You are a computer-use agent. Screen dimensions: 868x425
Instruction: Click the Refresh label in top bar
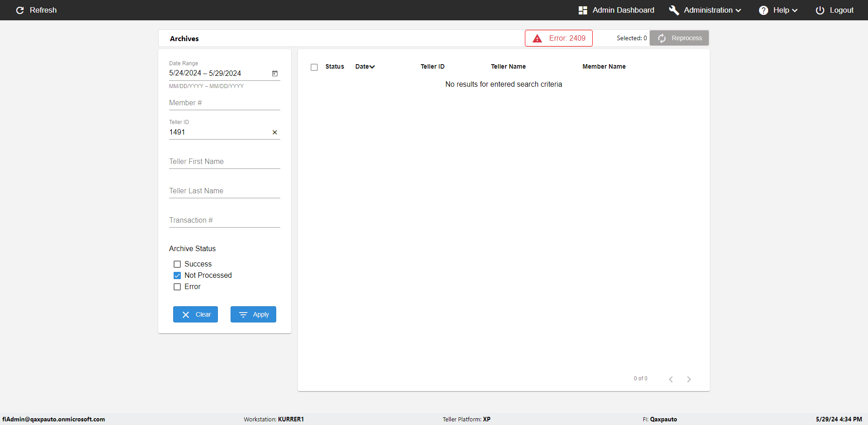(43, 10)
